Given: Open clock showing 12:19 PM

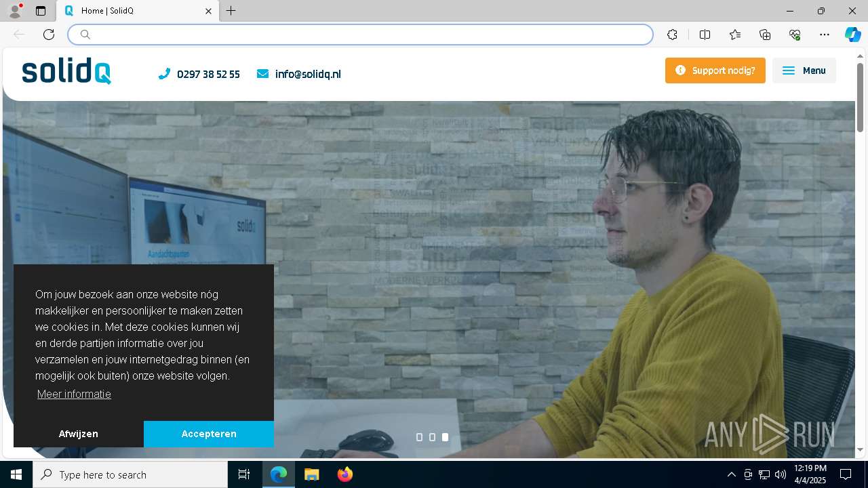Looking at the screenshot, I should coord(810,474).
